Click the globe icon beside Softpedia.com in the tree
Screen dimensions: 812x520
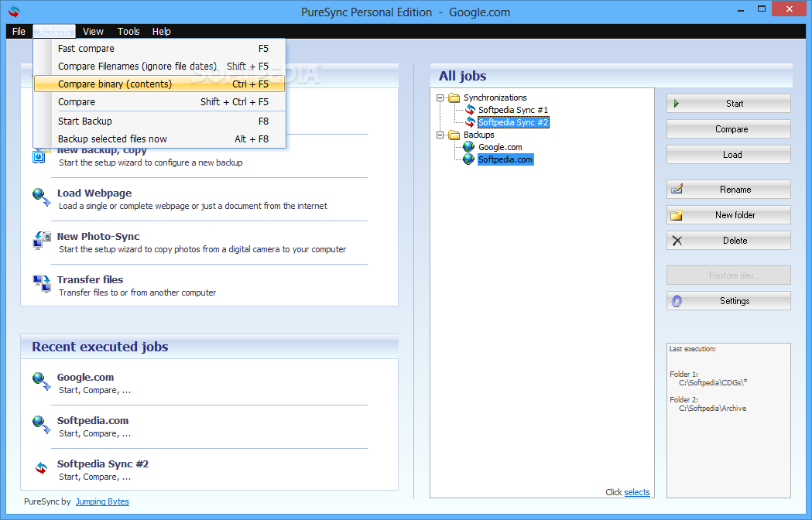click(468, 159)
